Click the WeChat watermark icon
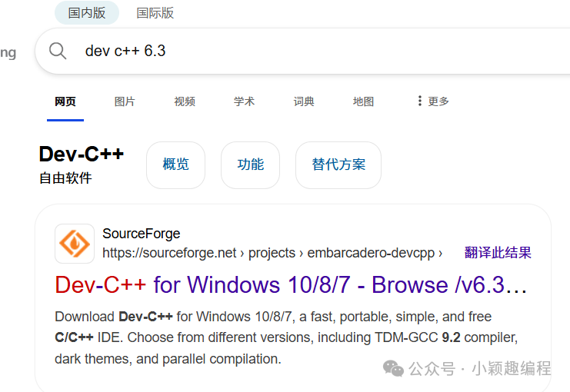Viewport: 570px width, 392px height. point(393,368)
